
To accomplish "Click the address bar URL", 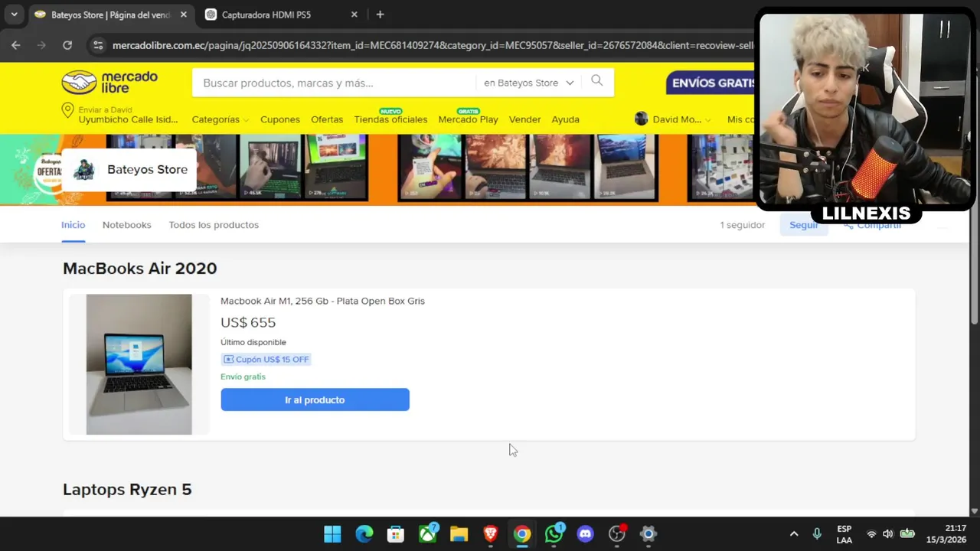I will [433, 45].
